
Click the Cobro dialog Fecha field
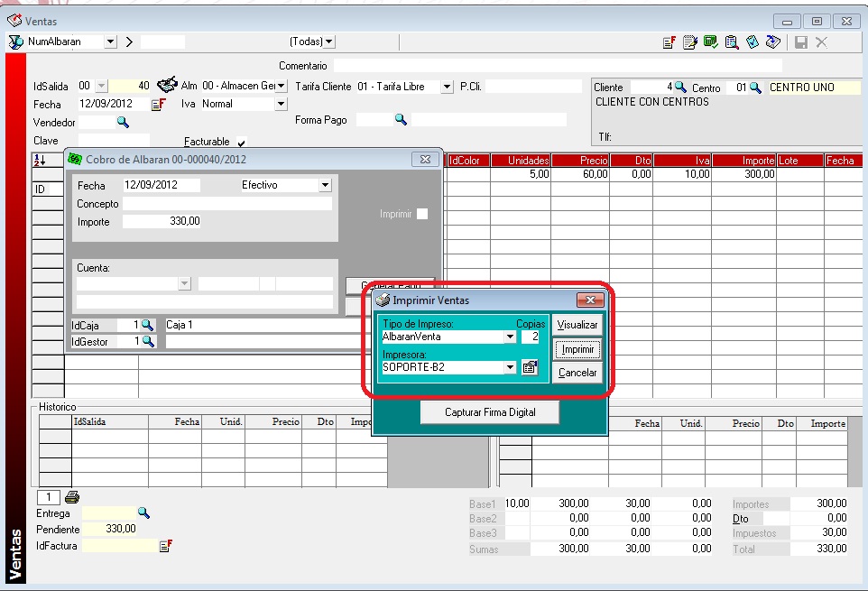[x=162, y=185]
